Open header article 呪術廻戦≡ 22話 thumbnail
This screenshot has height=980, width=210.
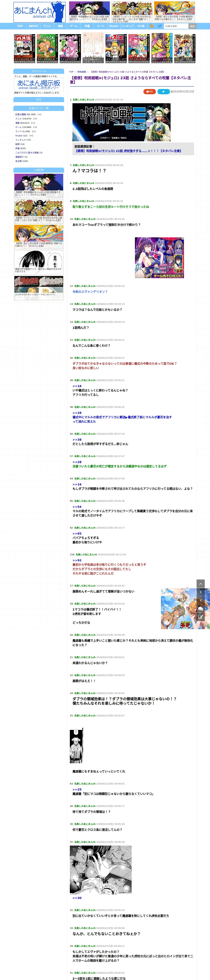click(89, 12)
